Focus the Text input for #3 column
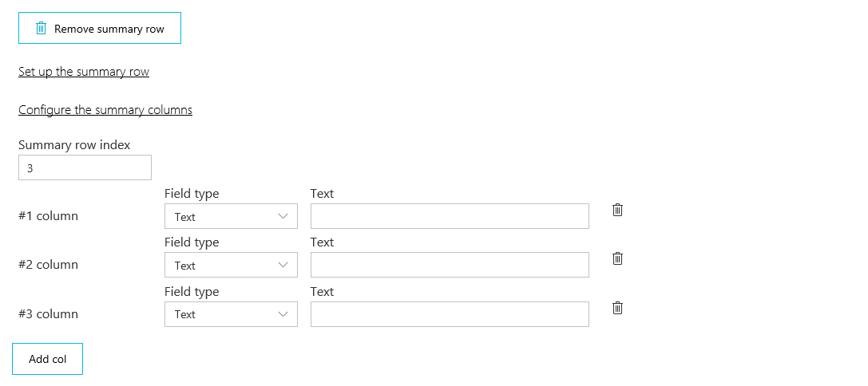Image resolution: width=868 pixels, height=386 pixels. pyautogui.click(x=450, y=314)
